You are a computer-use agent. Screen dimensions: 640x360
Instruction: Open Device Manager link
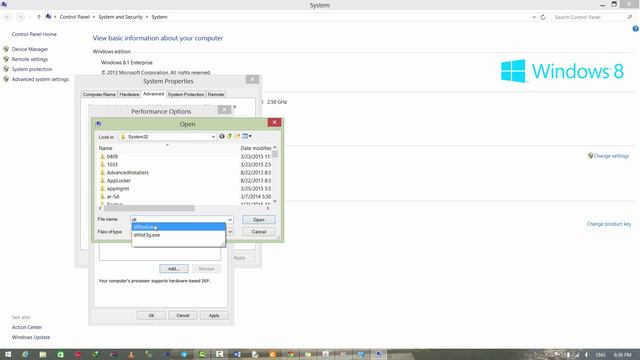click(30, 49)
